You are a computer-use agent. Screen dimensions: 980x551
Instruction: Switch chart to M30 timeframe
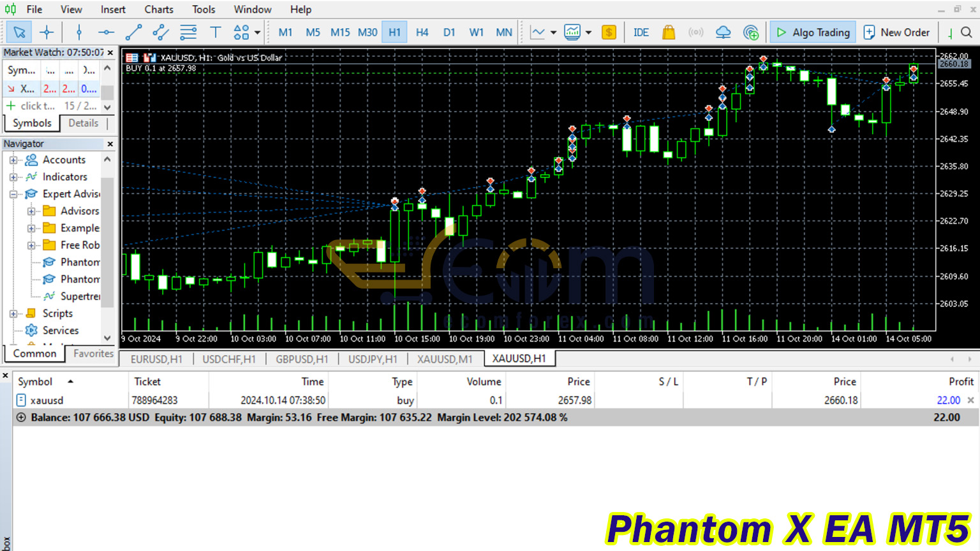[x=367, y=32]
